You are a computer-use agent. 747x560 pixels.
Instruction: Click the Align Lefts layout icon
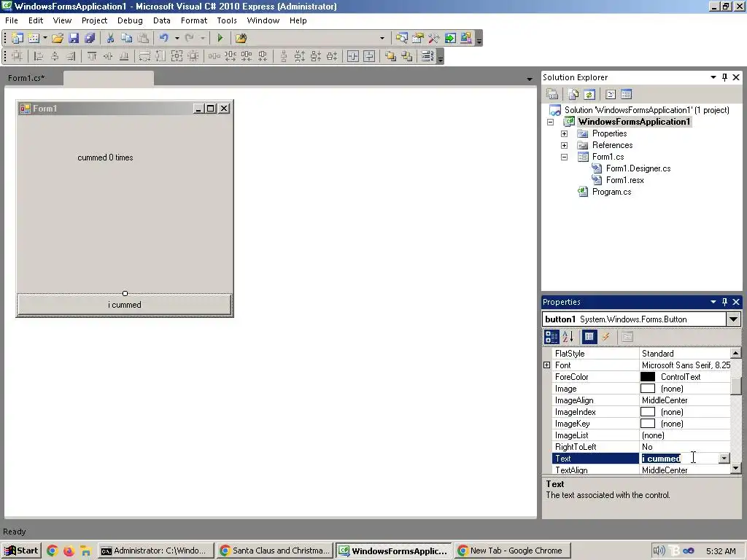coord(38,56)
